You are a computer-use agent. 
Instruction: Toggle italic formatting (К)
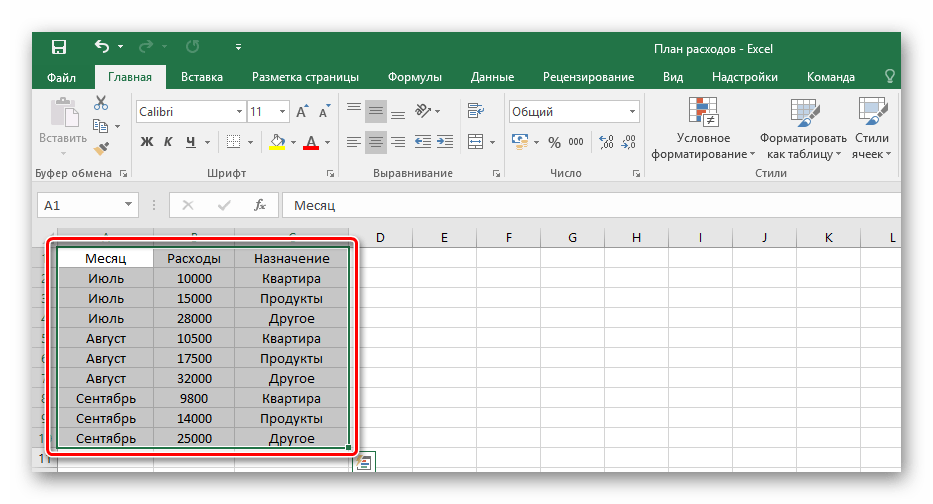(x=169, y=142)
